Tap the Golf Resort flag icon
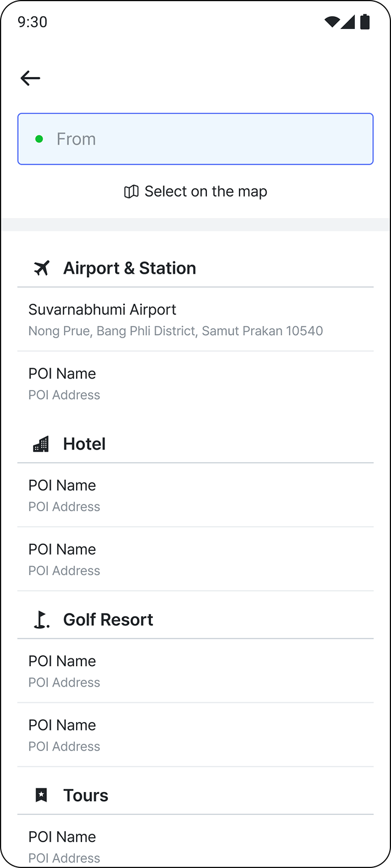This screenshot has width=391, height=868. (x=41, y=620)
